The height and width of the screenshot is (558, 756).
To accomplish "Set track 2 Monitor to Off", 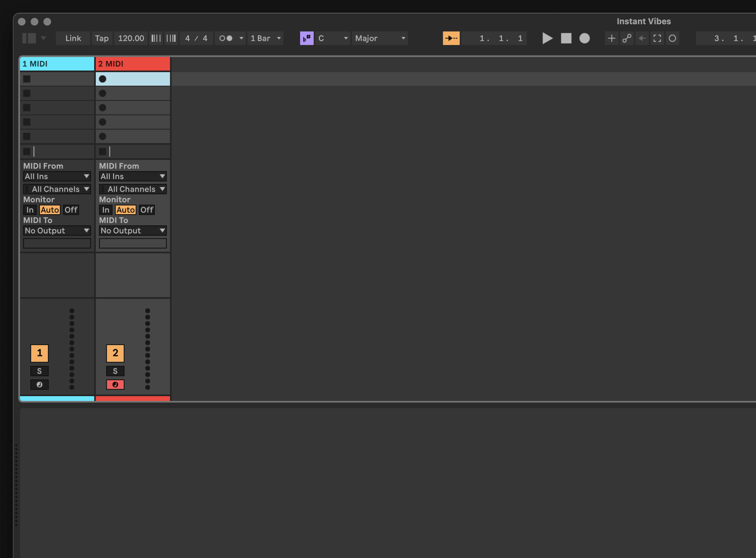I will (147, 210).
